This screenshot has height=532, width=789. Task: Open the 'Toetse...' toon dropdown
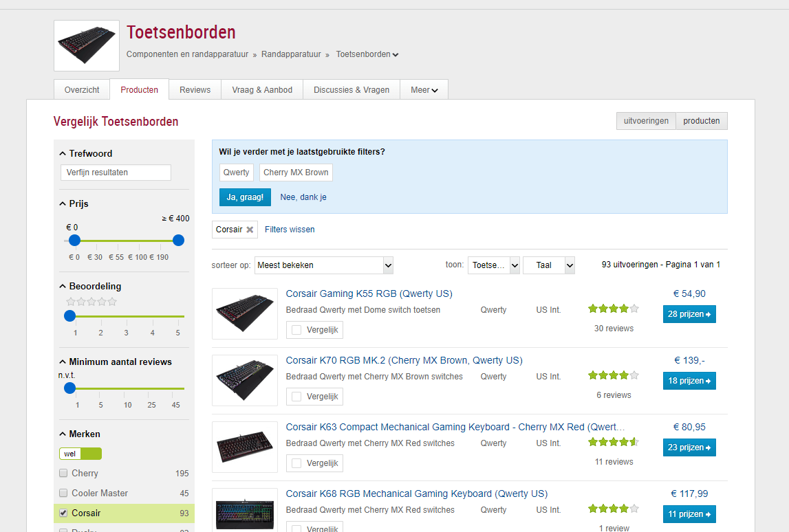point(494,265)
